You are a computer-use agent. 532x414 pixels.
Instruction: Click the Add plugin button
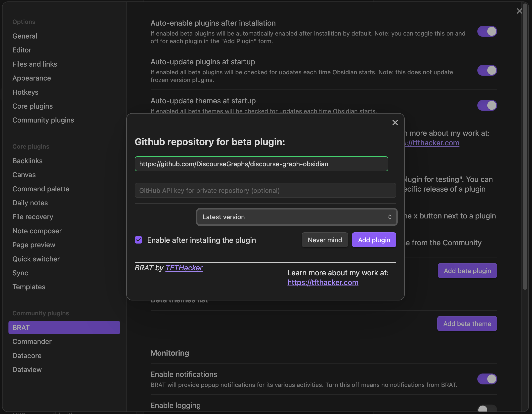[x=374, y=240]
